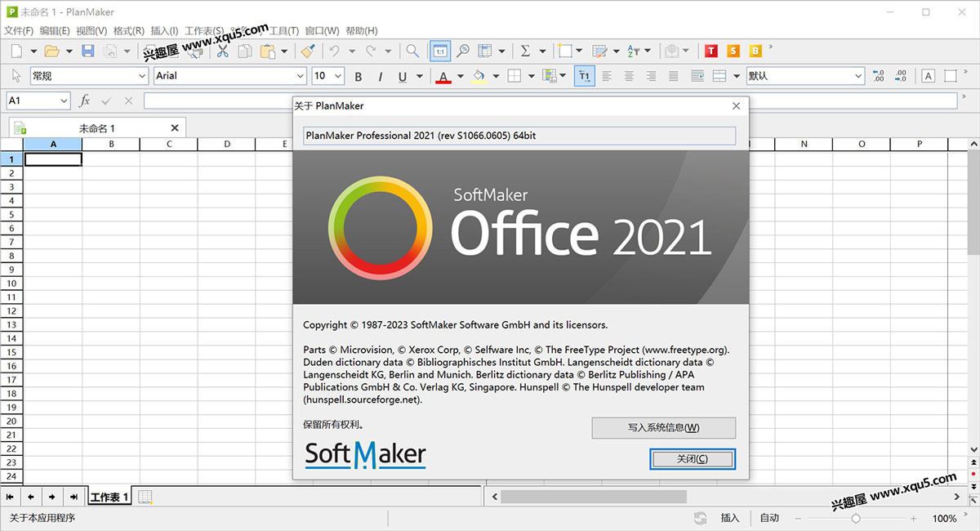Expand the number format 默认 dropdown

(805, 76)
